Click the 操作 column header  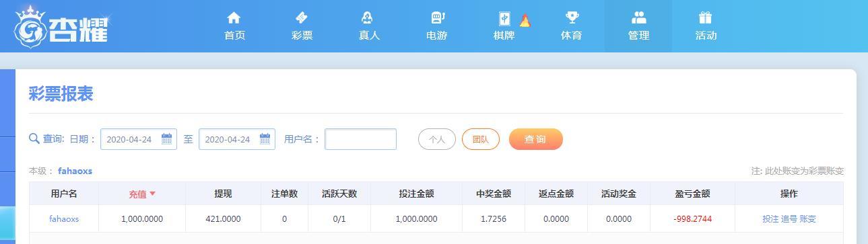789,194
